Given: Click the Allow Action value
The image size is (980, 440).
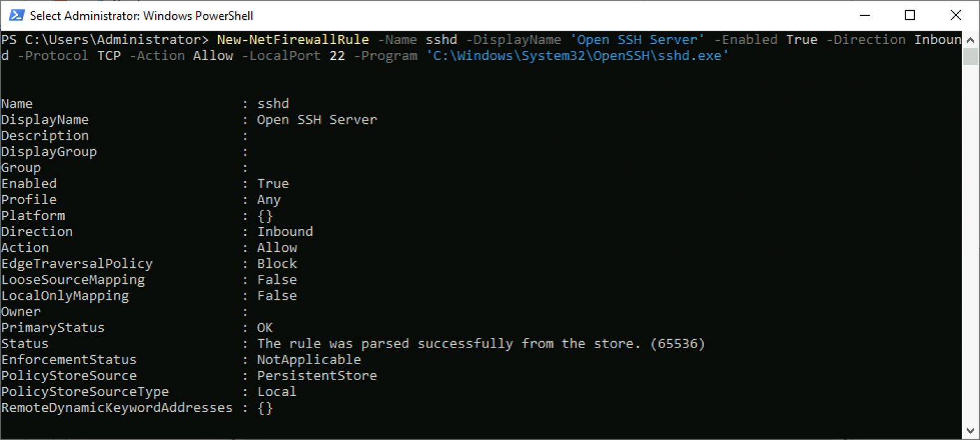Looking at the screenshot, I should coord(277,247).
